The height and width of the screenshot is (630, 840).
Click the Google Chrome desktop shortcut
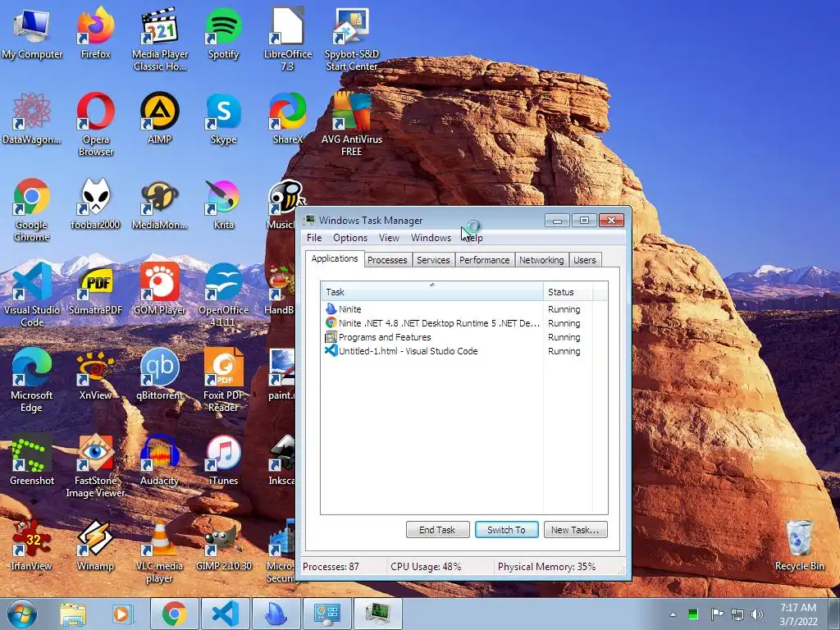coord(32,210)
